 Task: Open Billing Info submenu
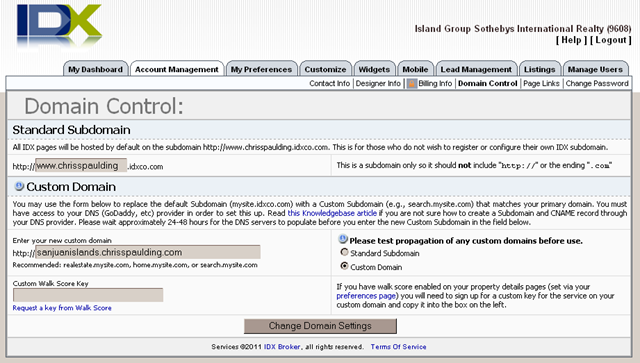[435, 83]
